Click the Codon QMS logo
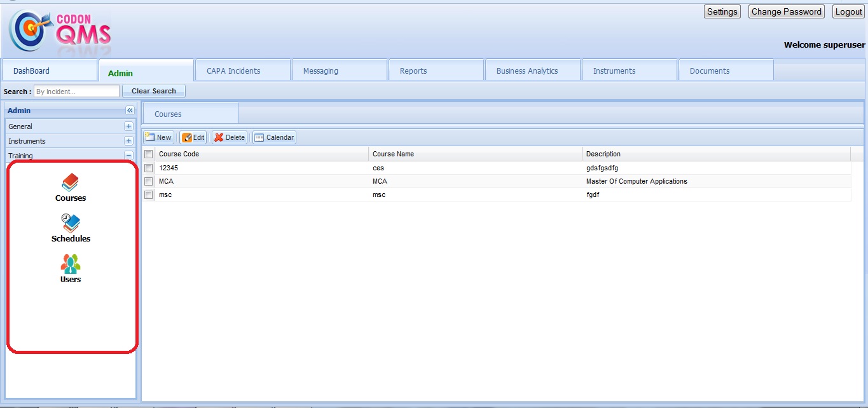Image resolution: width=868 pixels, height=408 pixels. coord(60,31)
